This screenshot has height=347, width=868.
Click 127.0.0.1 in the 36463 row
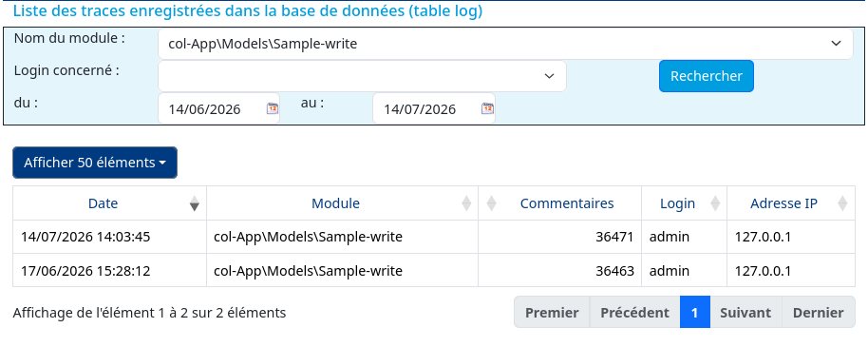[763, 271]
